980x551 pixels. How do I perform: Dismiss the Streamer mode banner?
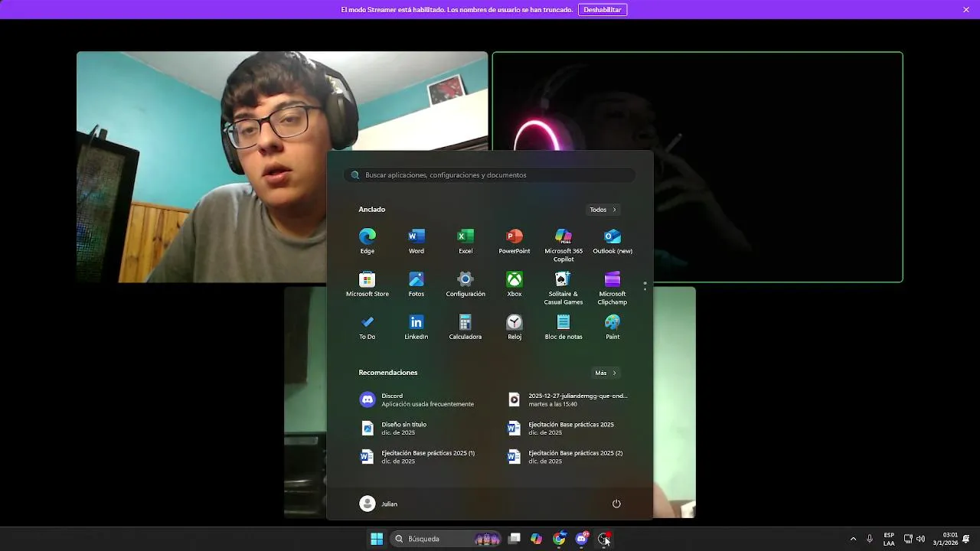pos(966,10)
